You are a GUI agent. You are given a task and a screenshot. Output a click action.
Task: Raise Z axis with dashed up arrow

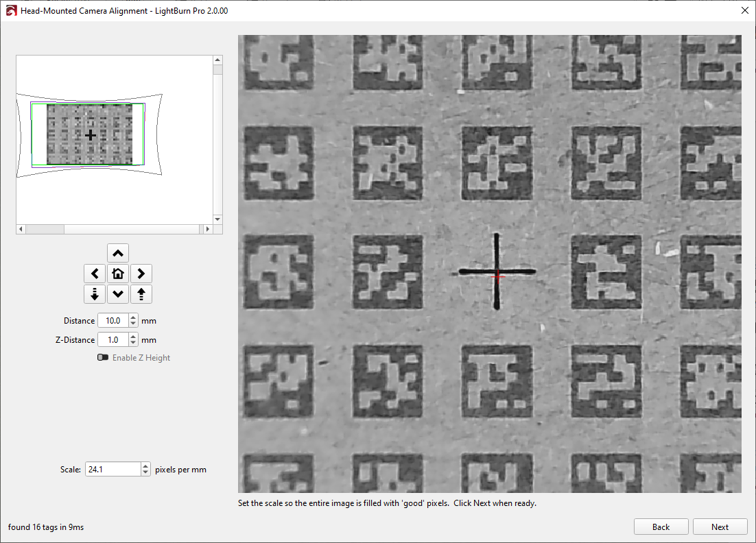point(141,294)
